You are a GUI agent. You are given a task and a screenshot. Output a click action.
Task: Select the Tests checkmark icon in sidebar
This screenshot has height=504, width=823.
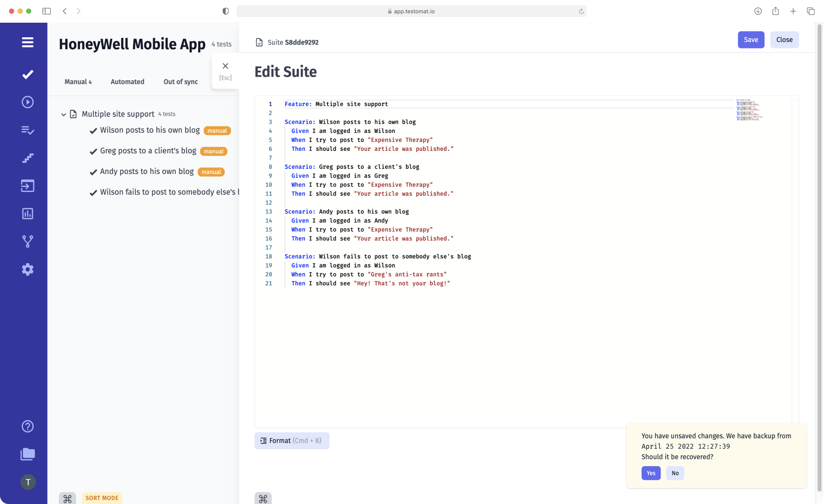27,75
